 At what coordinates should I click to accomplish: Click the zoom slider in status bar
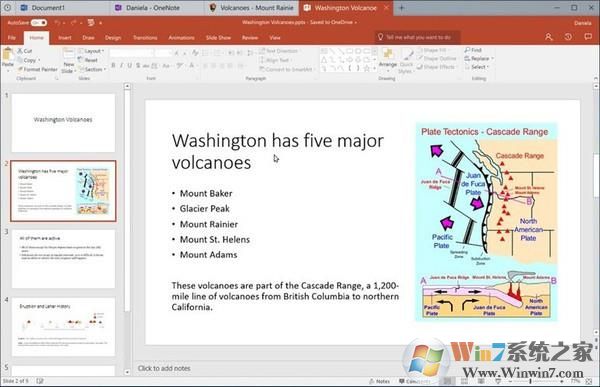(536, 381)
